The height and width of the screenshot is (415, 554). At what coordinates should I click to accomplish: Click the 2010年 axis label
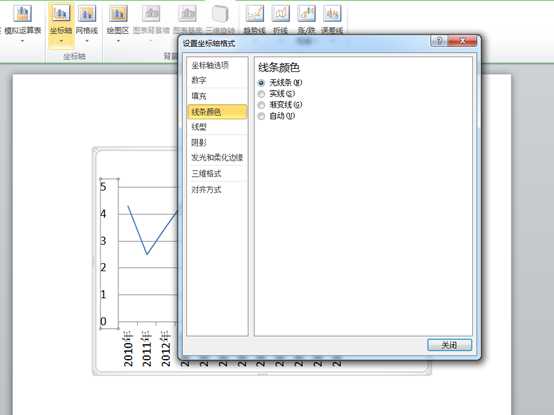point(128,349)
